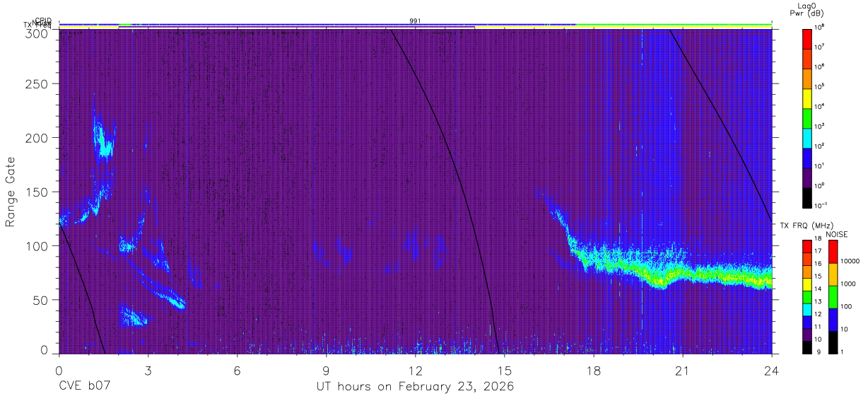Click the '991' CPID value above the plot
Screen dimensions: 868x401
[415, 21]
